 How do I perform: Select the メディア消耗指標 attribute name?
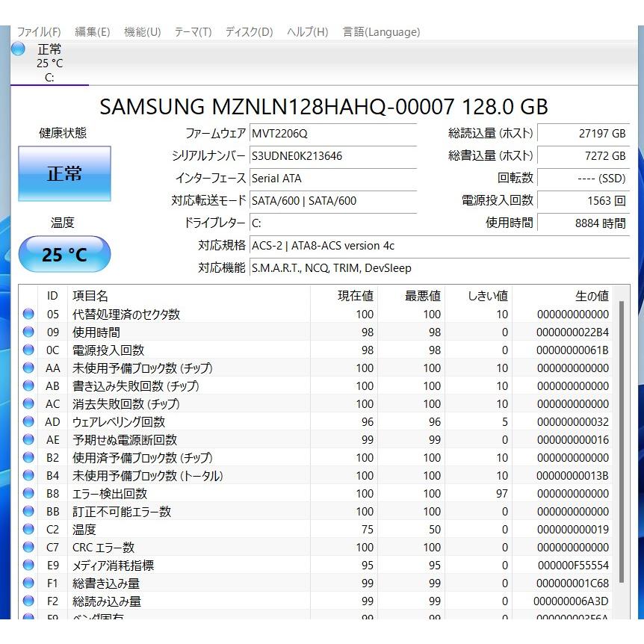[113, 565]
